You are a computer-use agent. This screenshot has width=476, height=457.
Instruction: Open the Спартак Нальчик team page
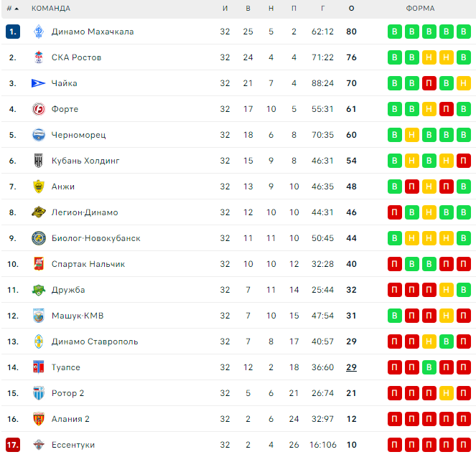tap(88, 264)
